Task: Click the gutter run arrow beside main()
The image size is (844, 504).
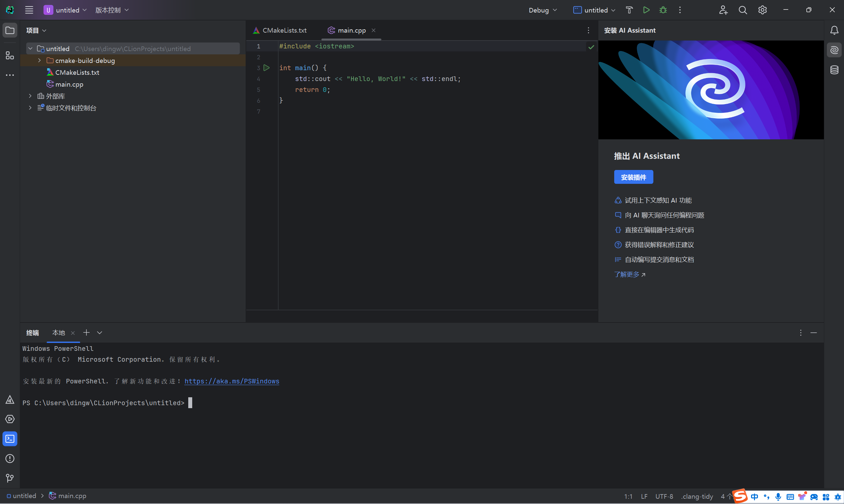Action: coord(266,68)
